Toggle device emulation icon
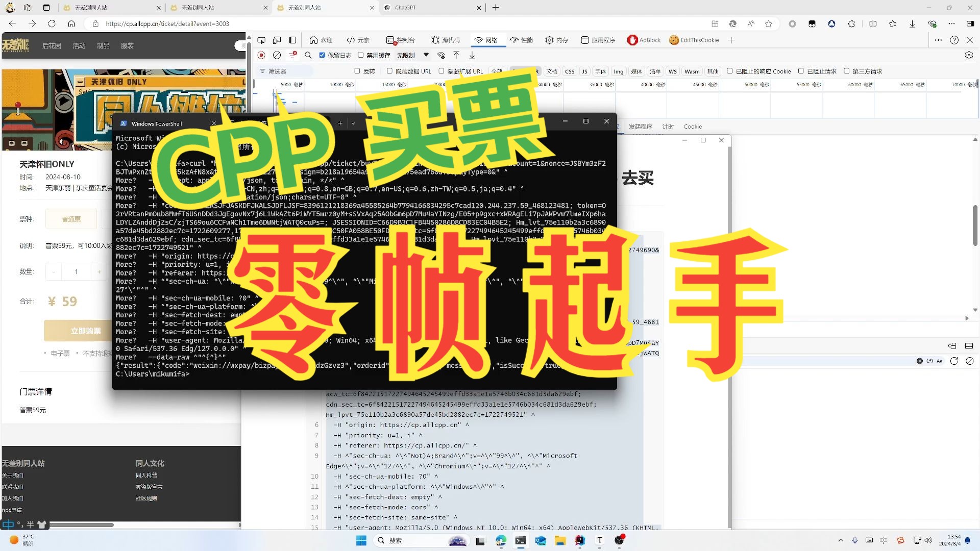This screenshot has width=980, height=551. pos(277,40)
